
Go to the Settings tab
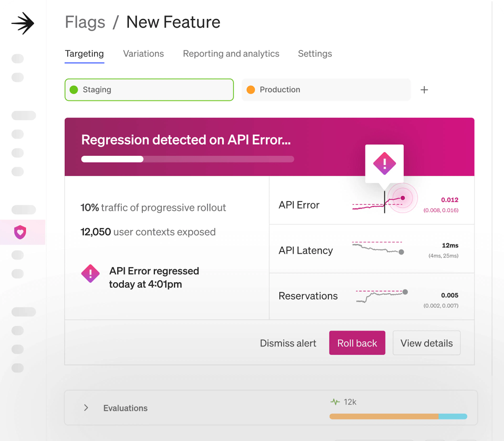click(315, 54)
